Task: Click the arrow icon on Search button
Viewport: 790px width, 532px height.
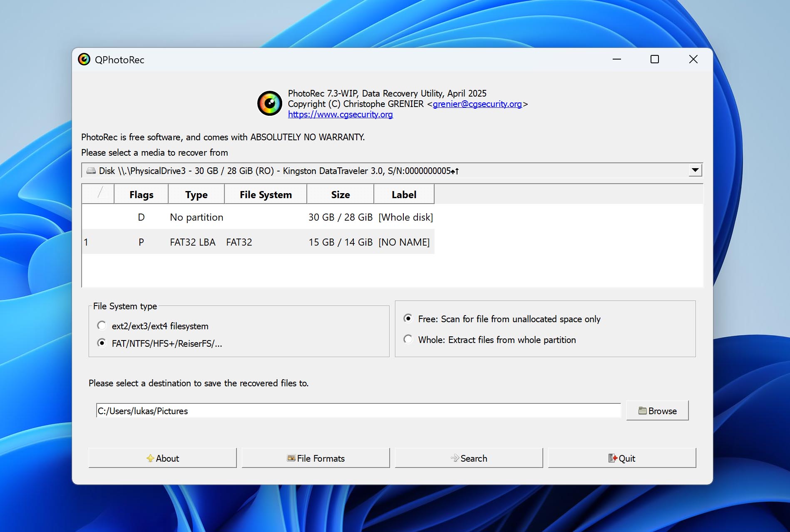Action: pos(455,458)
